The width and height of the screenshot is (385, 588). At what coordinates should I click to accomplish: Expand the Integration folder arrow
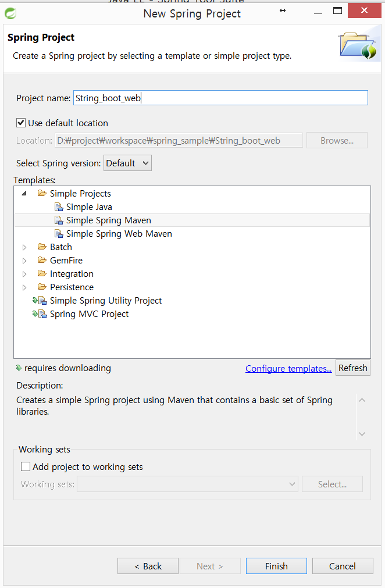[24, 274]
